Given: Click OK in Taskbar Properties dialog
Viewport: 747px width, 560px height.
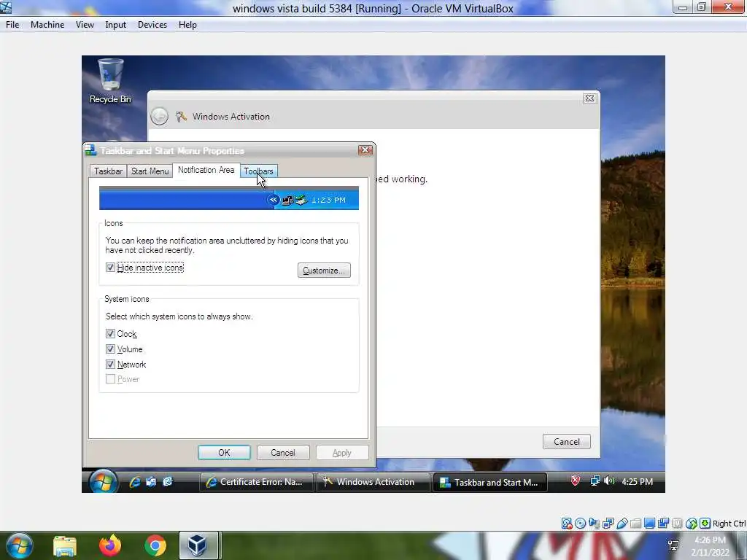Looking at the screenshot, I should pos(224,452).
